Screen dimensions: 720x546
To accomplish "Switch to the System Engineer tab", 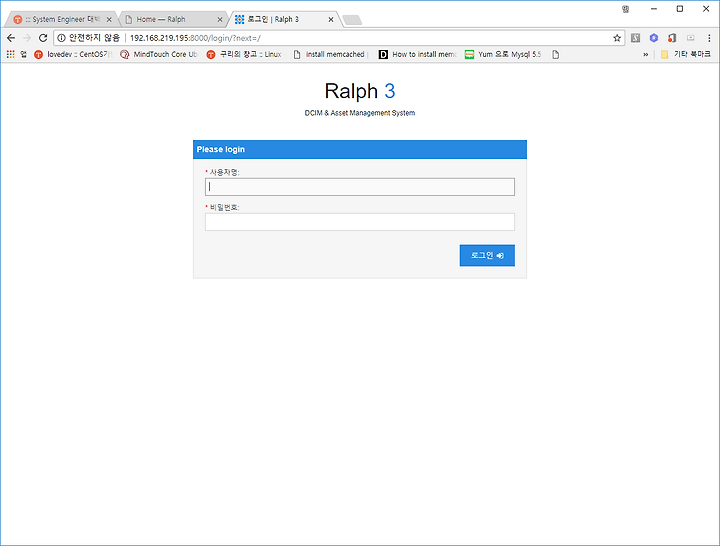I will (60, 19).
